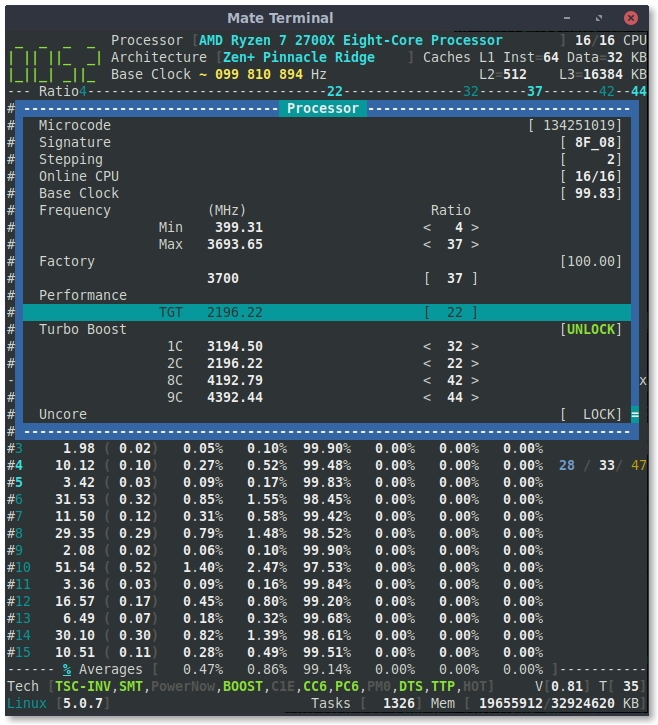This screenshot has height=725, width=658.
Task: Click the left arrow of Min ratio 4
Action: 427,227
